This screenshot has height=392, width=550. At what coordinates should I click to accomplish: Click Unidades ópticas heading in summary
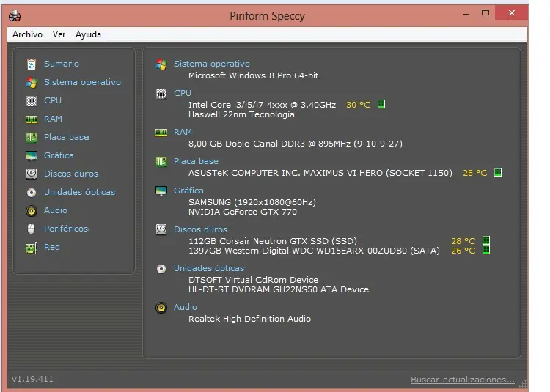(209, 268)
